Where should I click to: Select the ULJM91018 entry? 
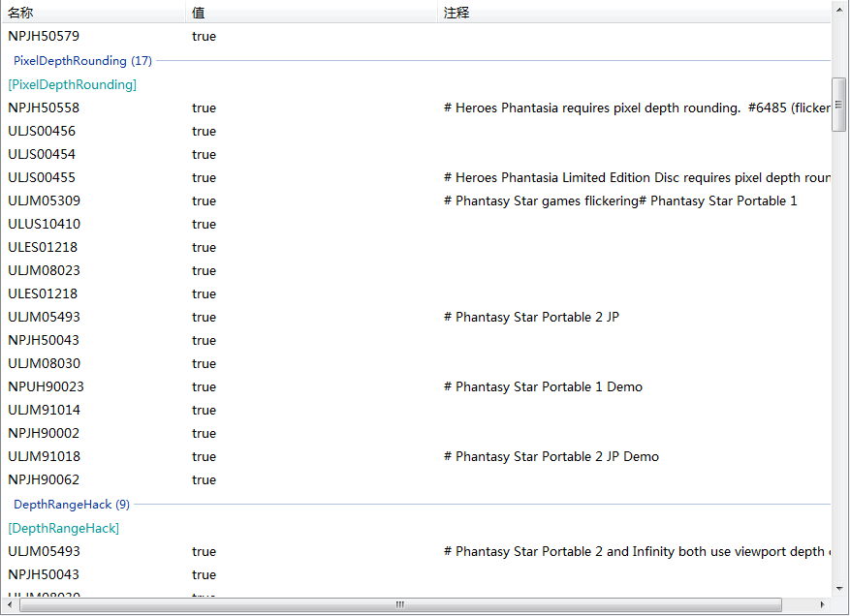44,457
